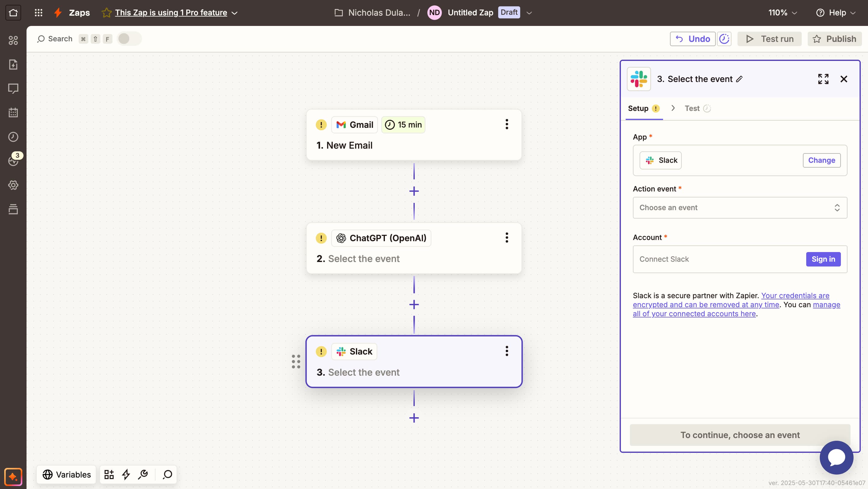Grab the drag handle beside Slack step
The image size is (868, 489).
pos(296,361)
